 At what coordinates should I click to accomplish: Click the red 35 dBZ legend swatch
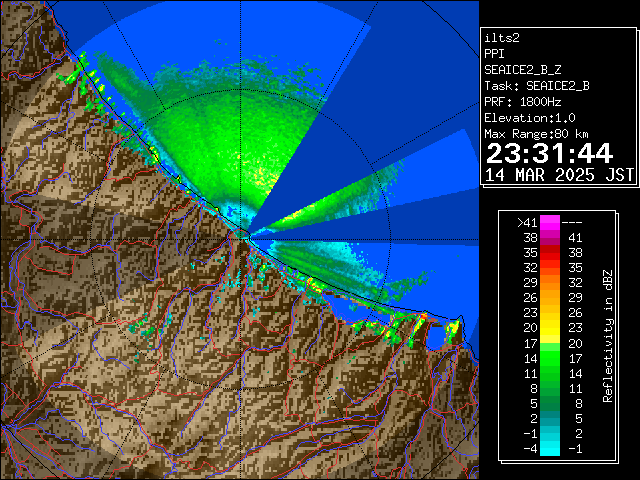[x=550, y=253]
